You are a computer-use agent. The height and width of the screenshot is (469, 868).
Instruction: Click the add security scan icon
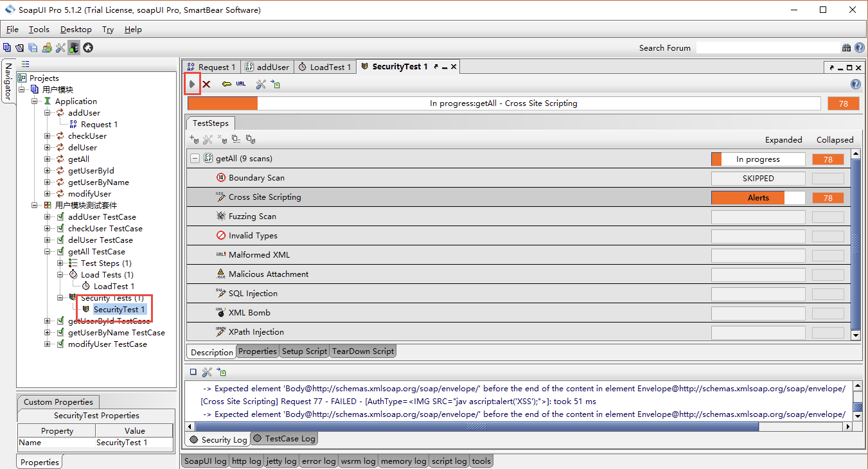pos(194,139)
